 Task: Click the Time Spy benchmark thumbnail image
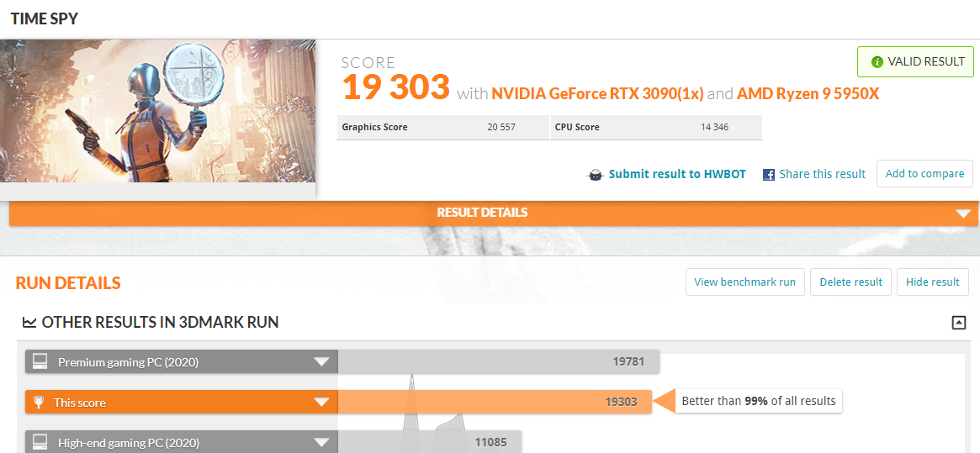pyautogui.click(x=157, y=111)
